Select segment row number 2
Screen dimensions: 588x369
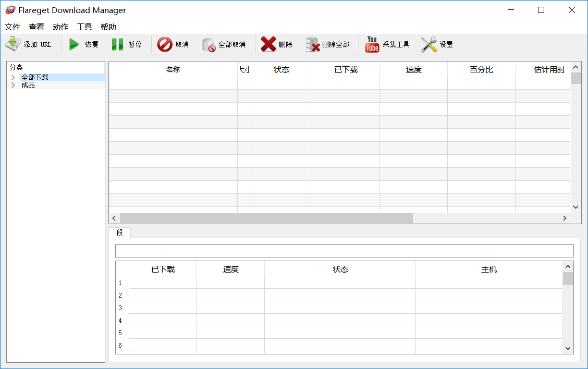[x=120, y=296]
